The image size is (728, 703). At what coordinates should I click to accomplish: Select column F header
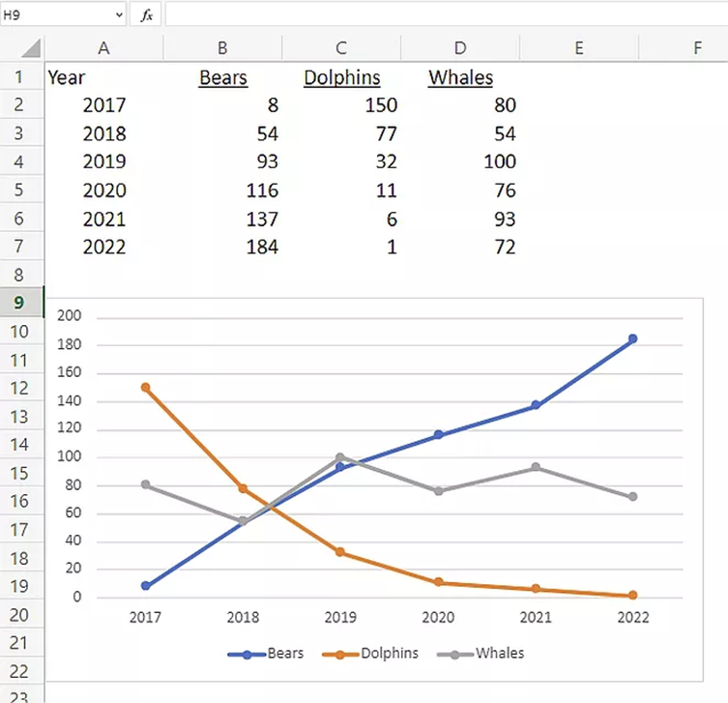pyautogui.click(x=684, y=47)
